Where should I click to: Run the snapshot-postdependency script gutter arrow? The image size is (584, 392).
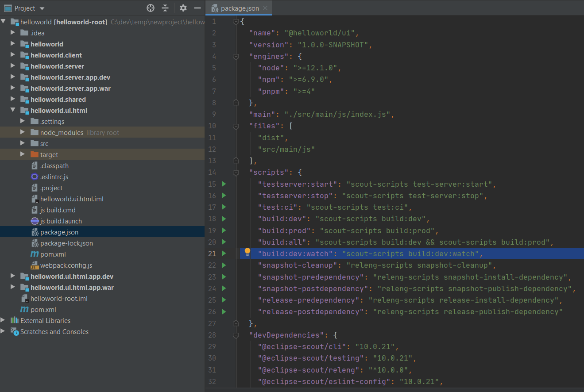point(224,288)
